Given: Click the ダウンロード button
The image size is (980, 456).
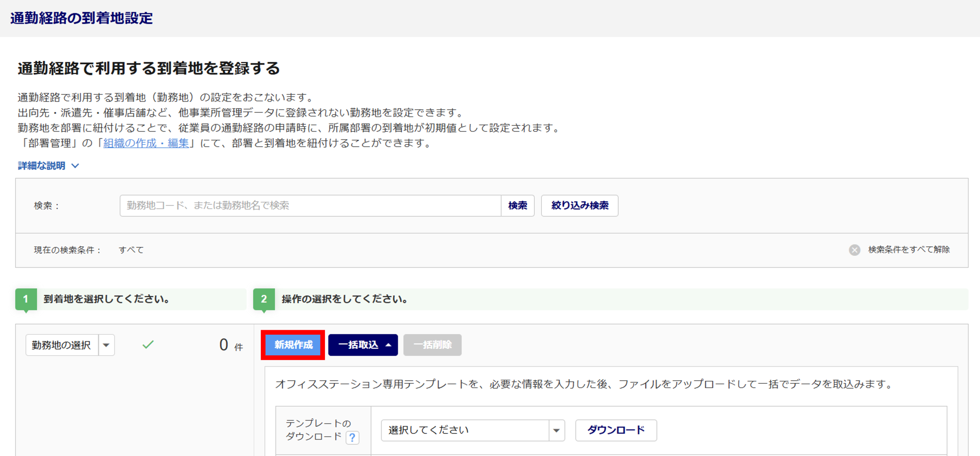Looking at the screenshot, I should (616, 430).
